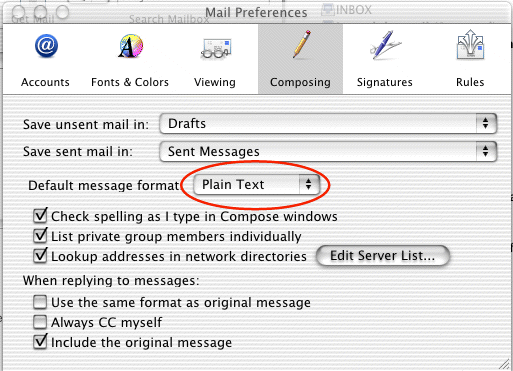The image size is (513, 371).
Task: Toggle Include the original message checkbox
Action: [x=40, y=342]
